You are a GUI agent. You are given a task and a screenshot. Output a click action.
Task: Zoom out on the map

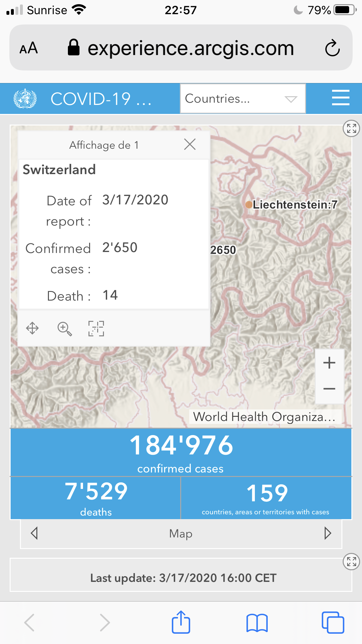pyautogui.click(x=329, y=389)
